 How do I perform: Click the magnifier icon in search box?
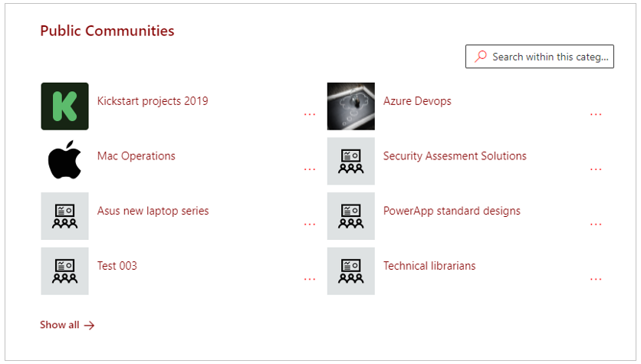point(481,57)
